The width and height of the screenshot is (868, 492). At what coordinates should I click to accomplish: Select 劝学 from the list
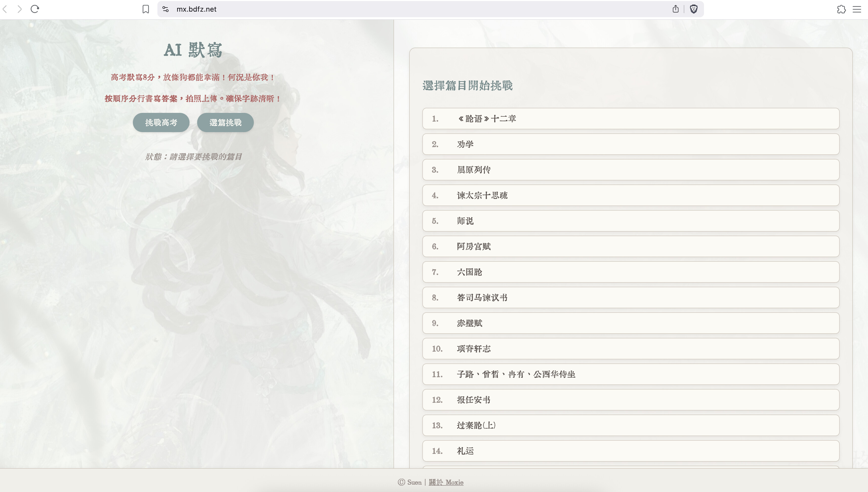(x=630, y=144)
